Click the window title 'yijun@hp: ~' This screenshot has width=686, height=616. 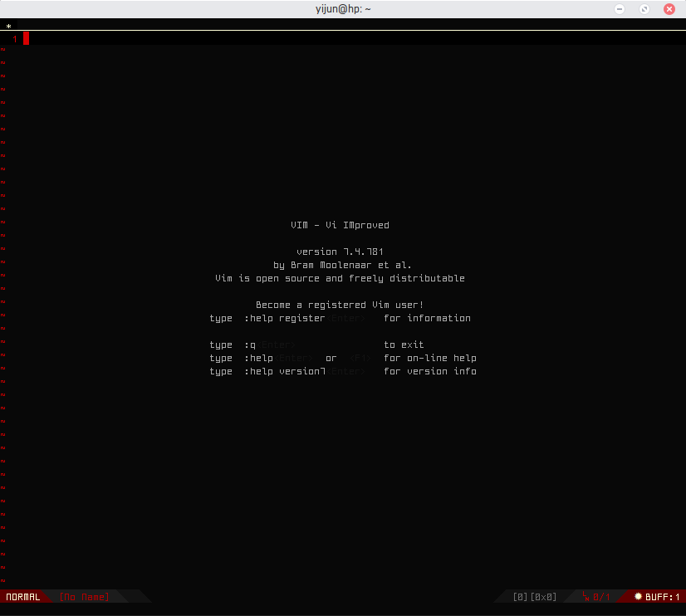click(343, 9)
